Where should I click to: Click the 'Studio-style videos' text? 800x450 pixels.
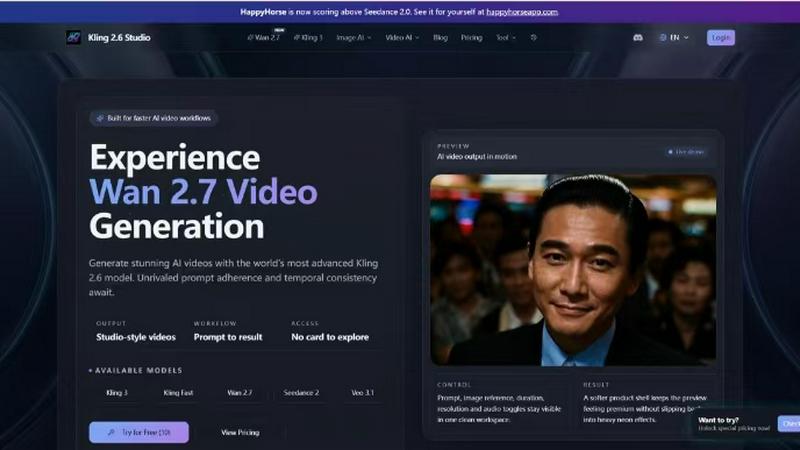(x=136, y=337)
